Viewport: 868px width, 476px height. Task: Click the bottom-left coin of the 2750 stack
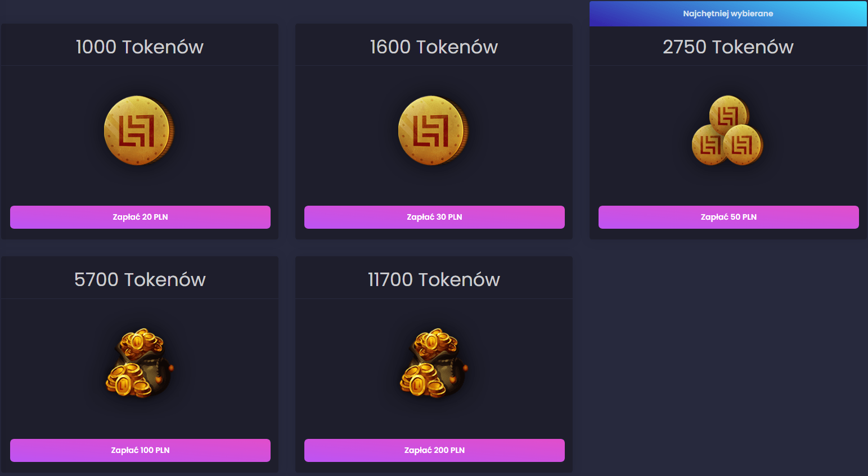pyautogui.click(x=708, y=145)
